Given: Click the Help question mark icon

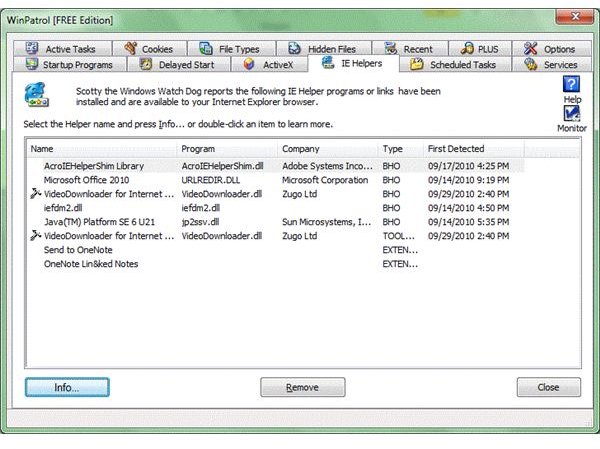Looking at the screenshot, I should 571,84.
